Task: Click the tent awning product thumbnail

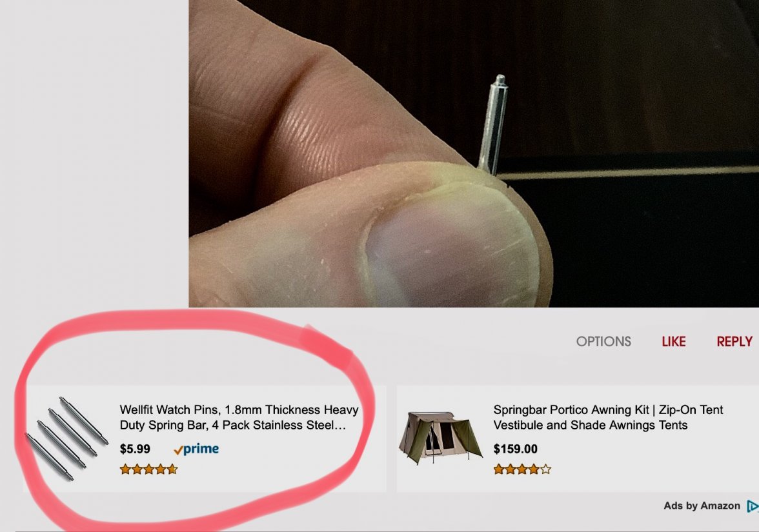Action: point(440,438)
